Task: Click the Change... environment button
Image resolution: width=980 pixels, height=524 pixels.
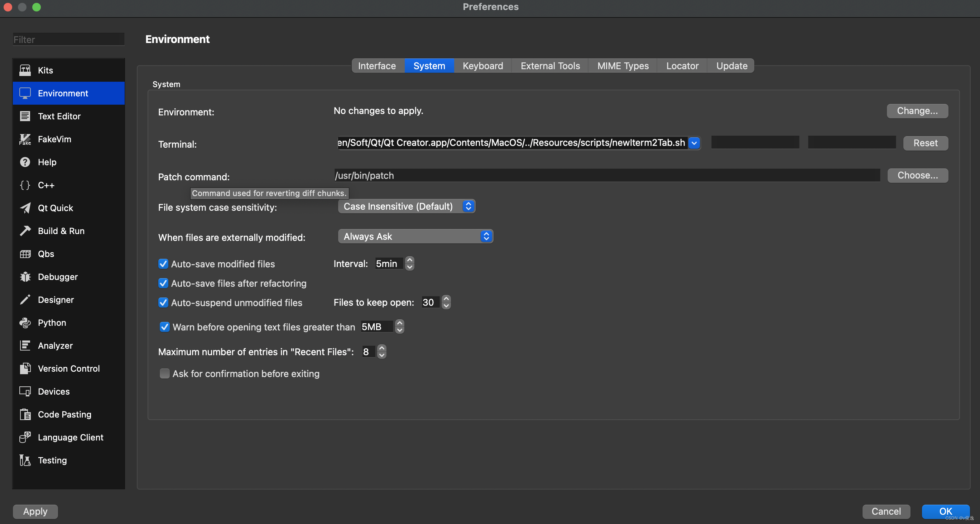Action: point(917,111)
